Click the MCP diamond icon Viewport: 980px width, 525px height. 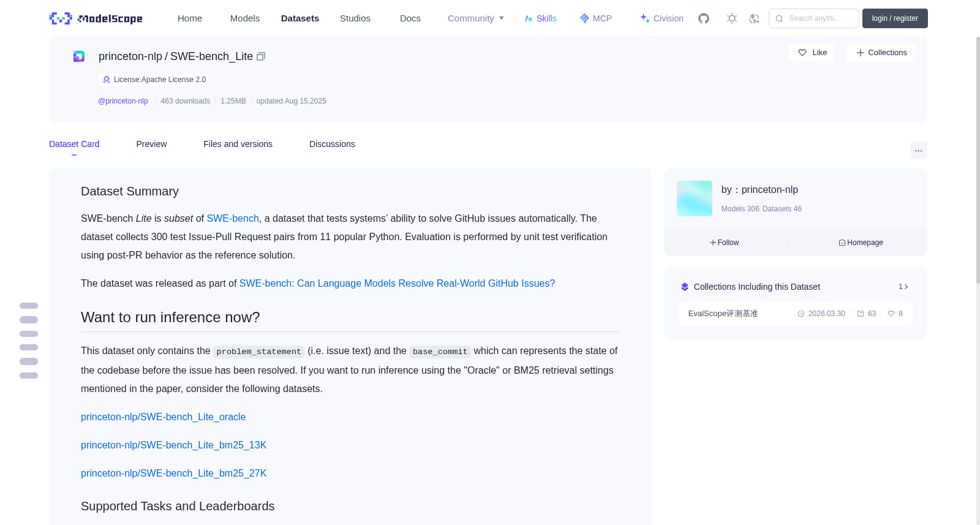pos(584,18)
